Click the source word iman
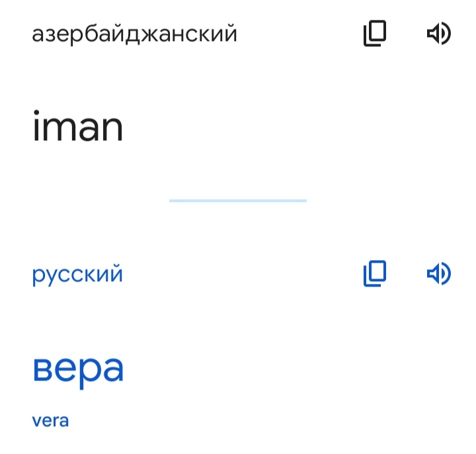This screenshot has height=454, width=476. click(78, 126)
